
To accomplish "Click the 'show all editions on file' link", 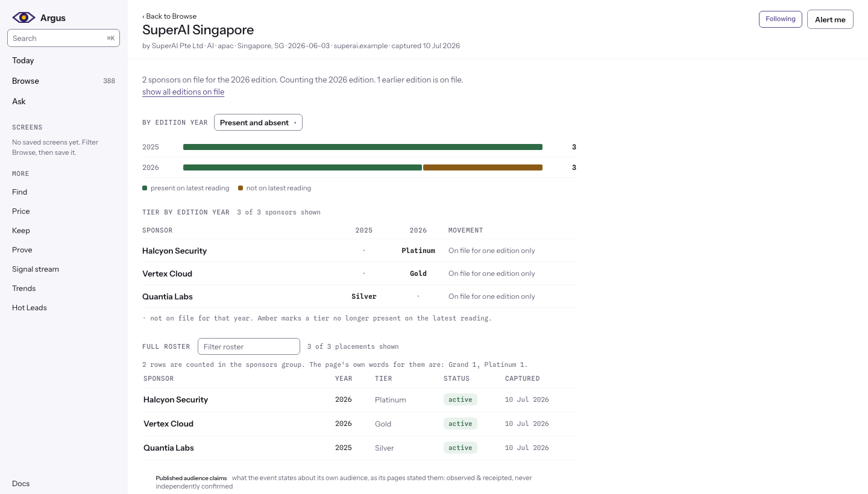I will 183,92.
